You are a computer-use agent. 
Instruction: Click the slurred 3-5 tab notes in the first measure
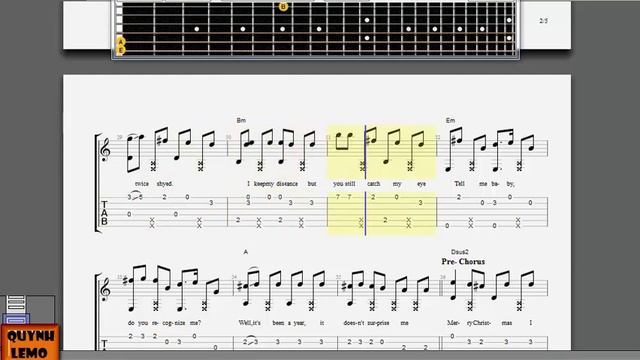135,196
